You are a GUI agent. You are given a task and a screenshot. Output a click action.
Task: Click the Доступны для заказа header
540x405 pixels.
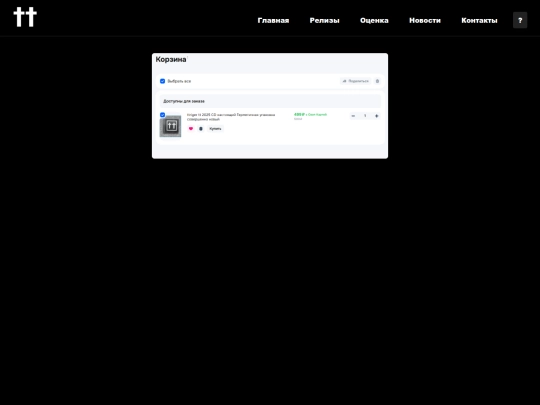click(270, 101)
